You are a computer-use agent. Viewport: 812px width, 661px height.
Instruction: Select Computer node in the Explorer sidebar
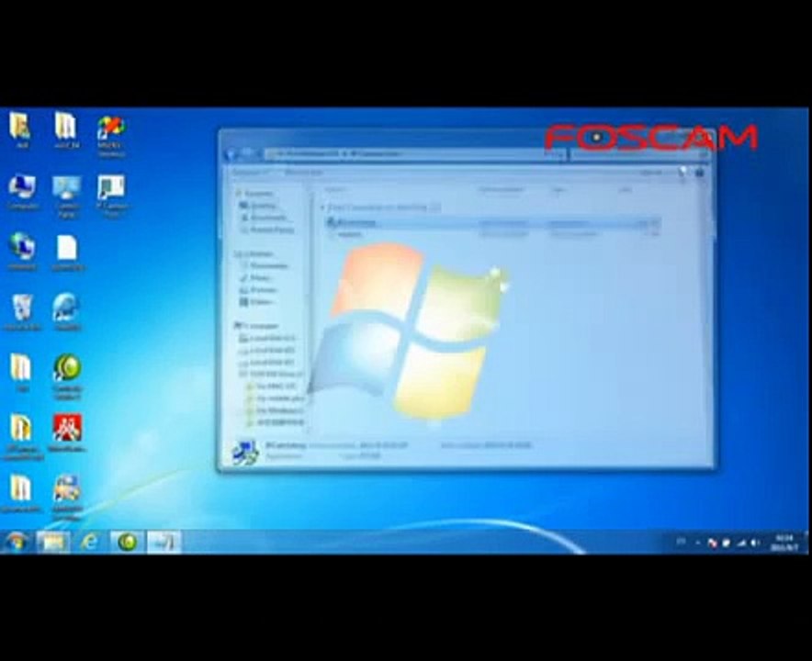tap(257, 326)
